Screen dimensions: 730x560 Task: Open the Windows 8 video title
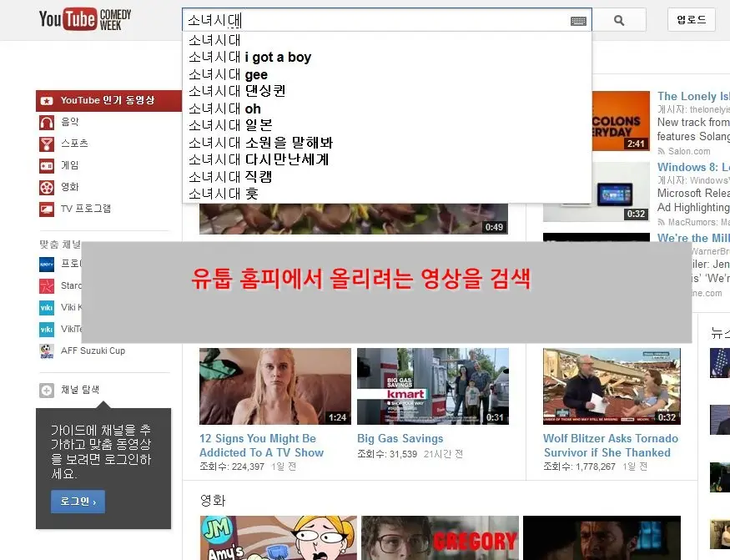pyautogui.click(x=693, y=167)
